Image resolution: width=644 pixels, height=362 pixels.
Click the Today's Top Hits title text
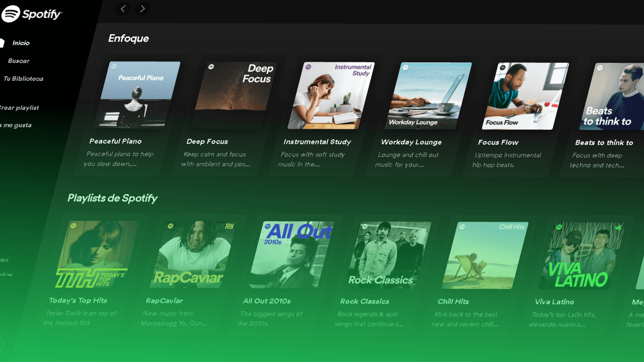(x=78, y=301)
